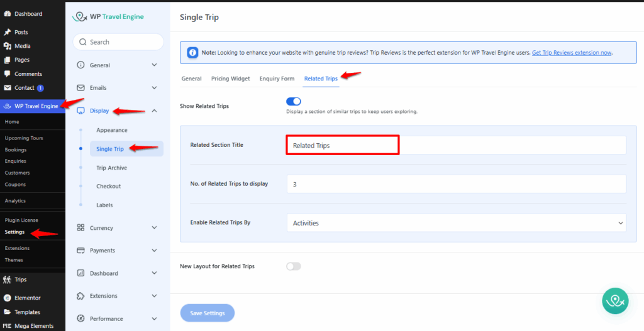Switch to the Enquiry Form tab
644x331 pixels.
[x=277, y=79]
